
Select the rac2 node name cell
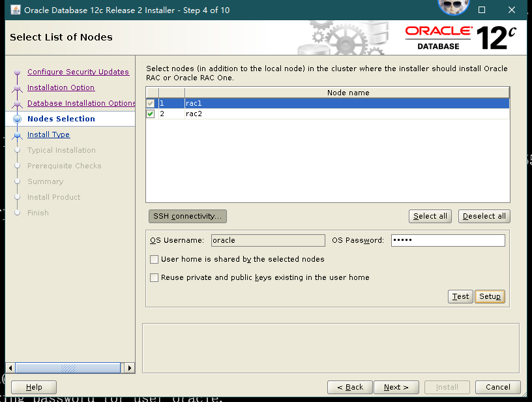(x=347, y=114)
